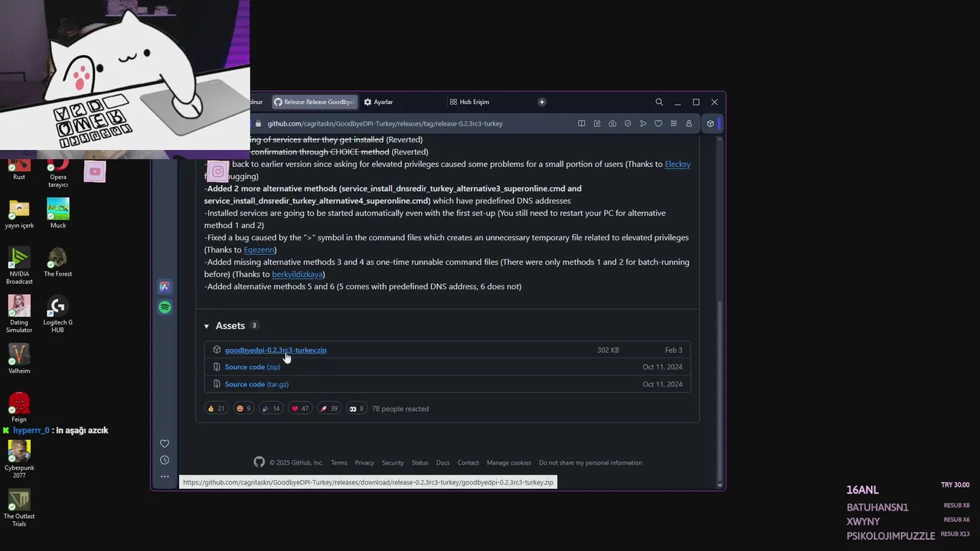The image size is (980, 551).
Task: Download goodbyedpi-0.2.3rc3-turkey.zip asset
Action: tap(276, 350)
